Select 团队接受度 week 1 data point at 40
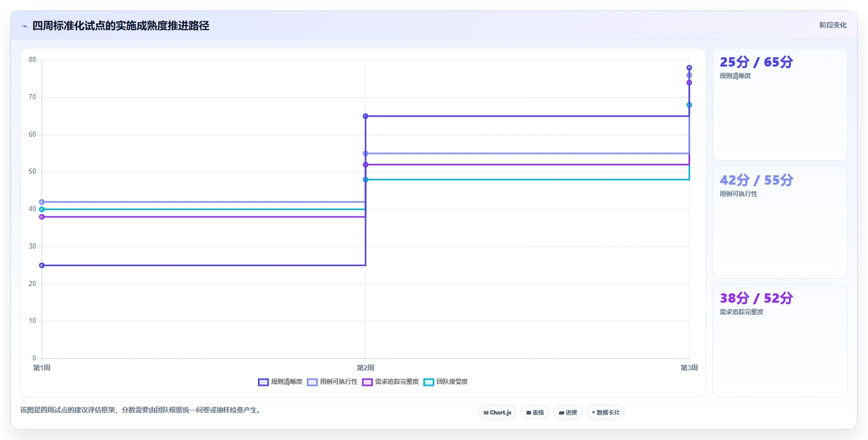Image resolution: width=868 pixels, height=440 pixels. pyautogui.click(x=42, y=209)
